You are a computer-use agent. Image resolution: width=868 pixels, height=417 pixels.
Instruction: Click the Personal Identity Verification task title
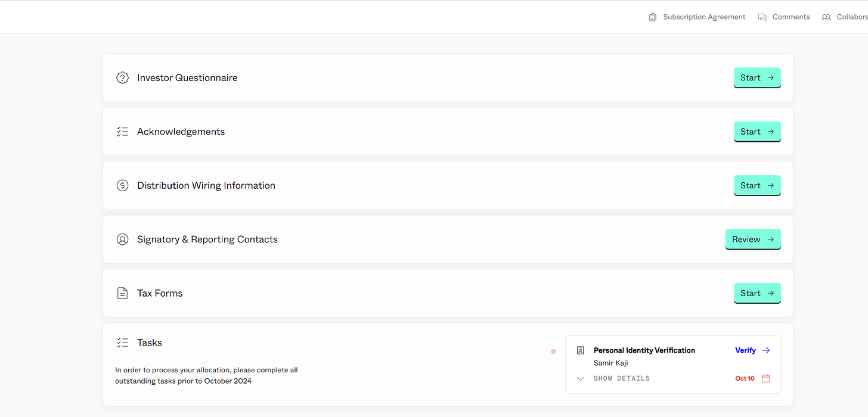pyautogui.click(x=644, y=350)
